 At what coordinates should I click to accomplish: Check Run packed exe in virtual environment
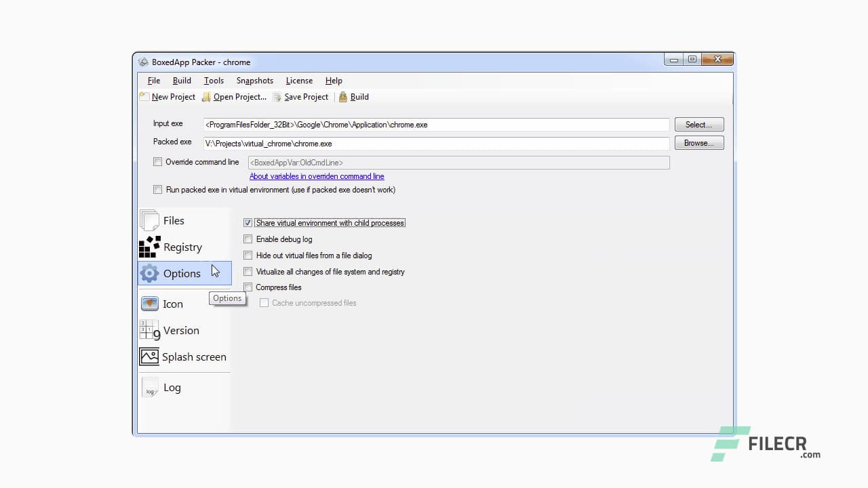click(x=158, y=190)
